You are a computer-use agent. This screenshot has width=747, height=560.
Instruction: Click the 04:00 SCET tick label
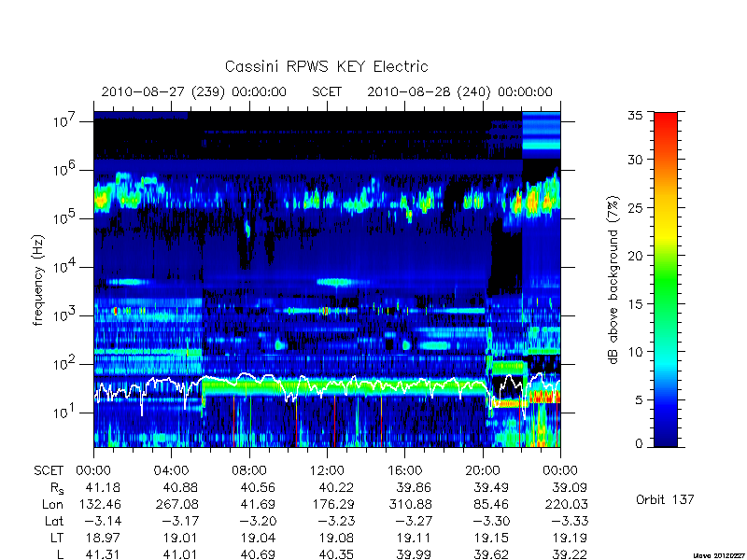click(171, 470)
